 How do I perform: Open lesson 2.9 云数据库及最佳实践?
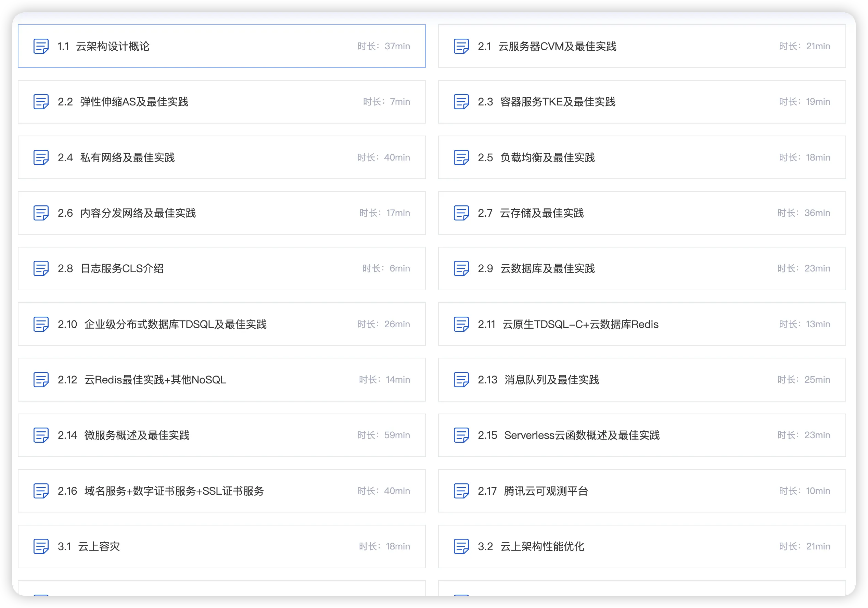(642, 268)
